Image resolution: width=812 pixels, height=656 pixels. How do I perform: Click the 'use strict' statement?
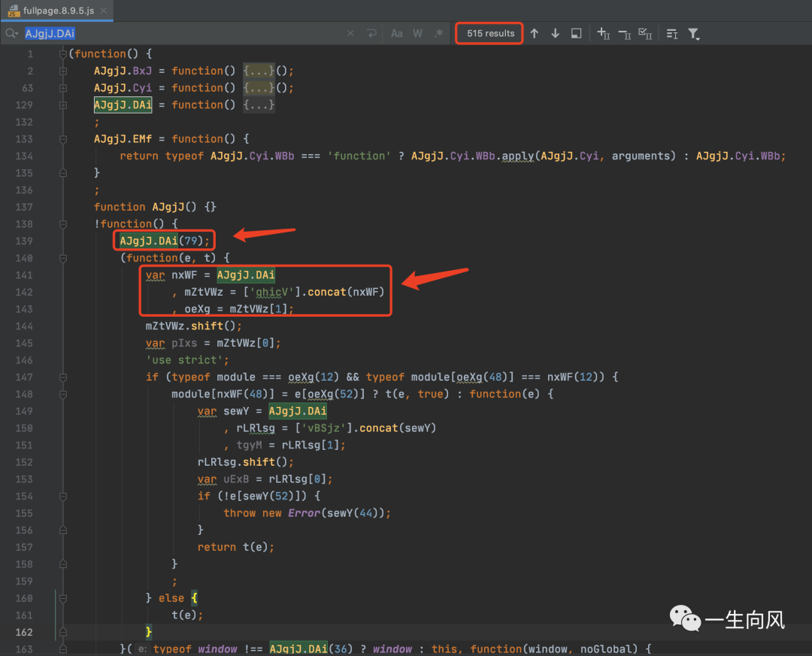pyautogui.click(x=187, y=360)
